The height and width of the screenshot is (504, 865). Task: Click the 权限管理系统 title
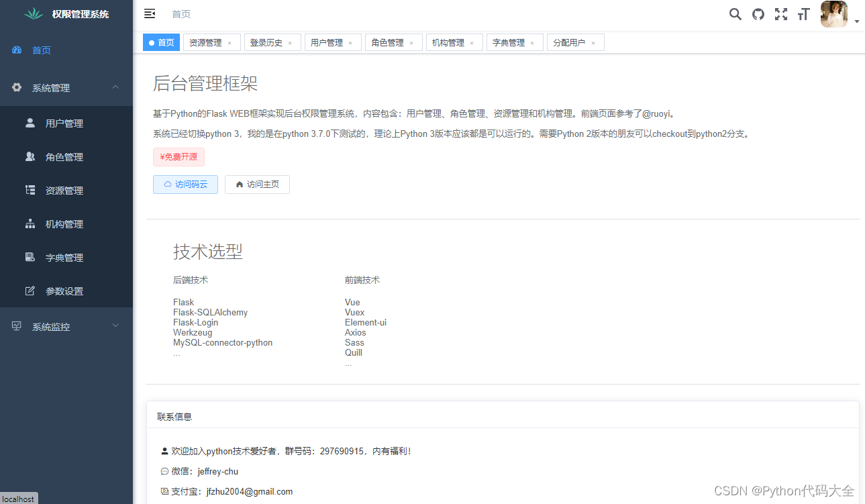81,14
